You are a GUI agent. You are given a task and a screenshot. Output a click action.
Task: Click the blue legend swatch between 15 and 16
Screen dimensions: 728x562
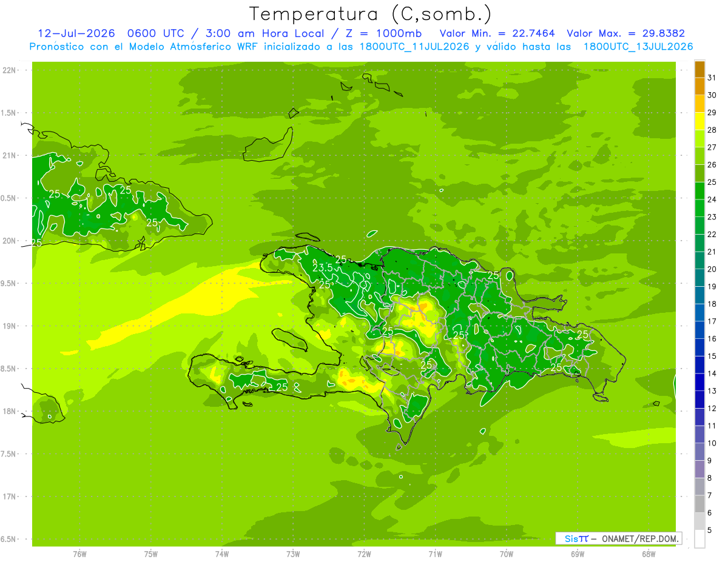click(699, 347)
